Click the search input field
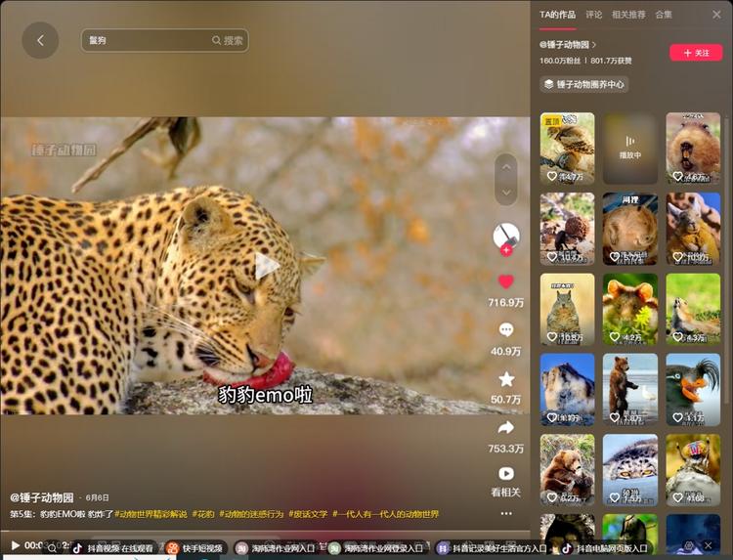 point(147,40)
